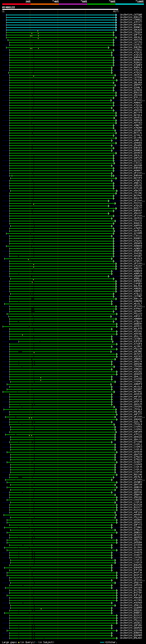Select the label UniRef100_Q1W9M9

[x=131, y=608]
